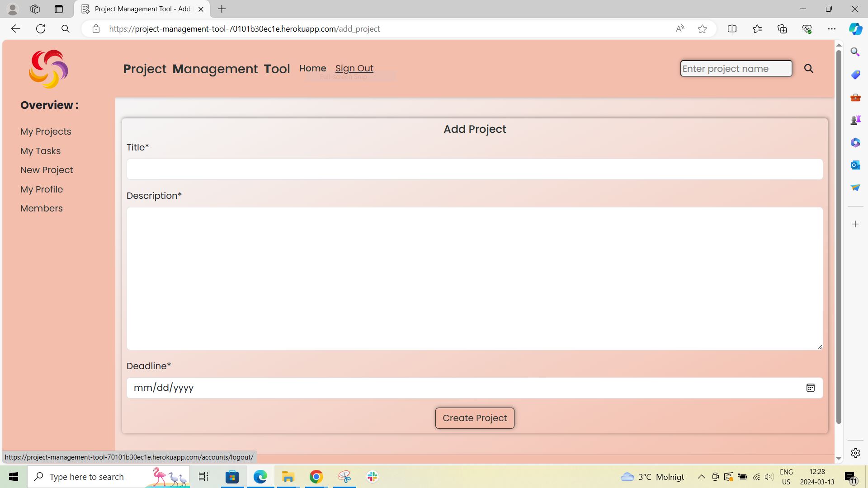868x488 pixels.
Task: Click the project search magnifier icon
Action: click(809, 69)
